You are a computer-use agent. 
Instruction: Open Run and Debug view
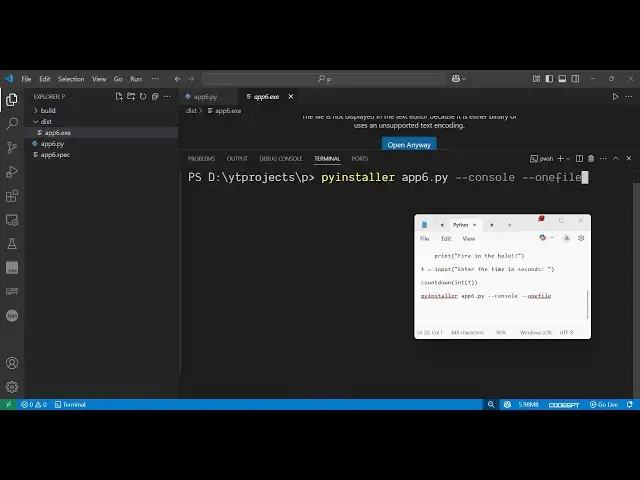12,172
